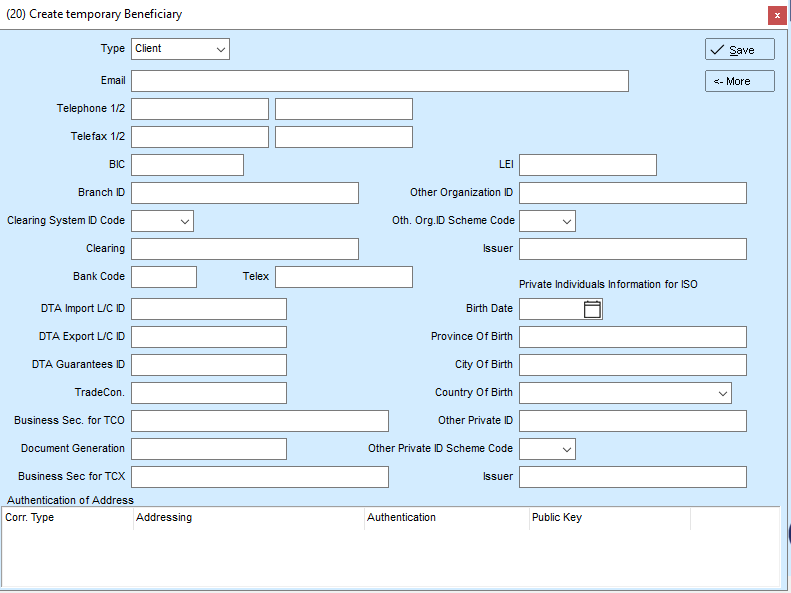
Task: Click the DTA Guarantees ID field
Action: pos(209,365)
